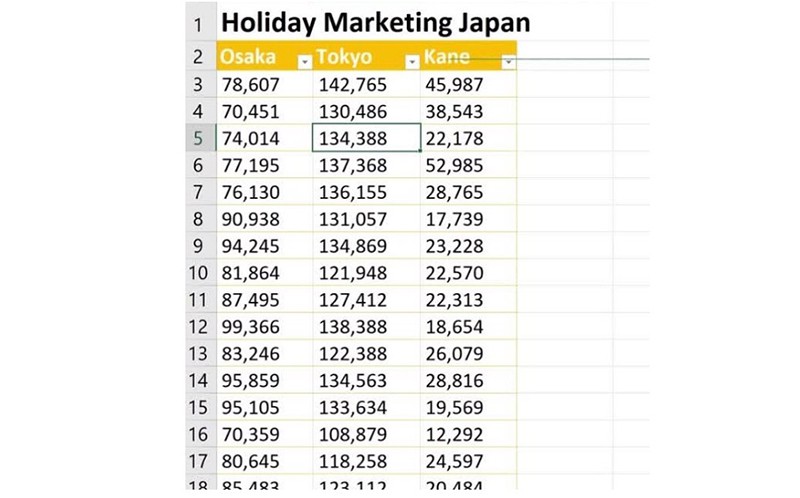Select the cell containing 12,292
The height and width of the screenshot is (498, 800).
[x=468, y=434]
